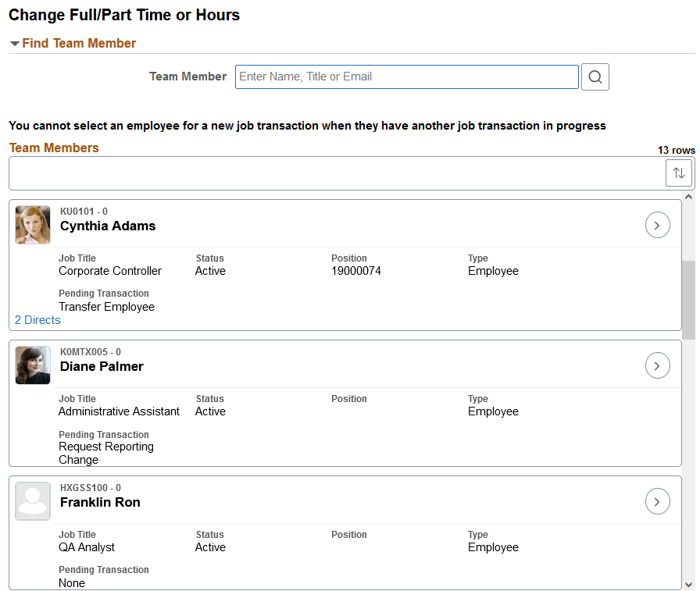700x591 pixels.
Task: Click the 13 rows label
Action: coord(676,150)
